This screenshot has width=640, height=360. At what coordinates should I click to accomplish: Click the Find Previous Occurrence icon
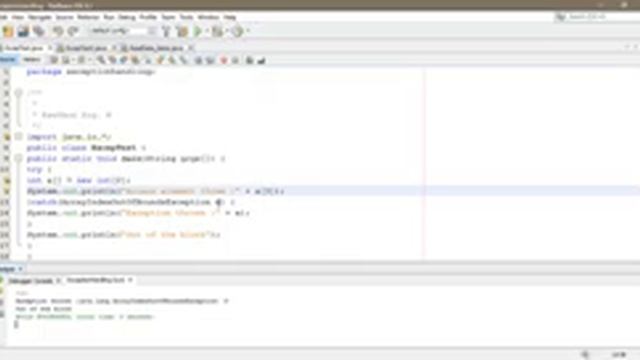click(x=112, y=60)
